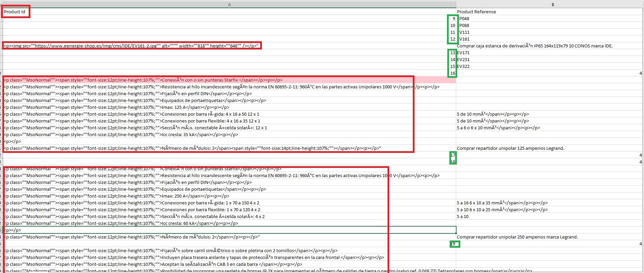The image size is (644, 273).
Task: Select the 'Icc cresta: 60 kA' cell
Action: point(229,223)
